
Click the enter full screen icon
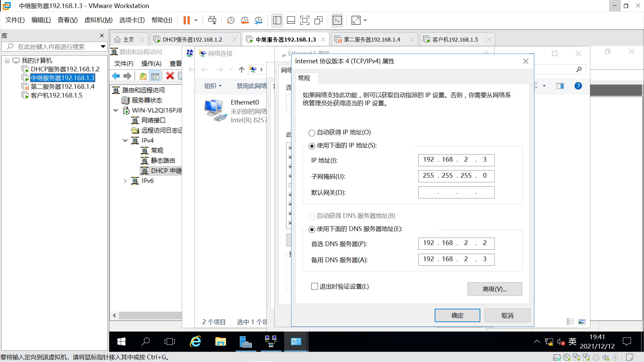pos(305,20)
